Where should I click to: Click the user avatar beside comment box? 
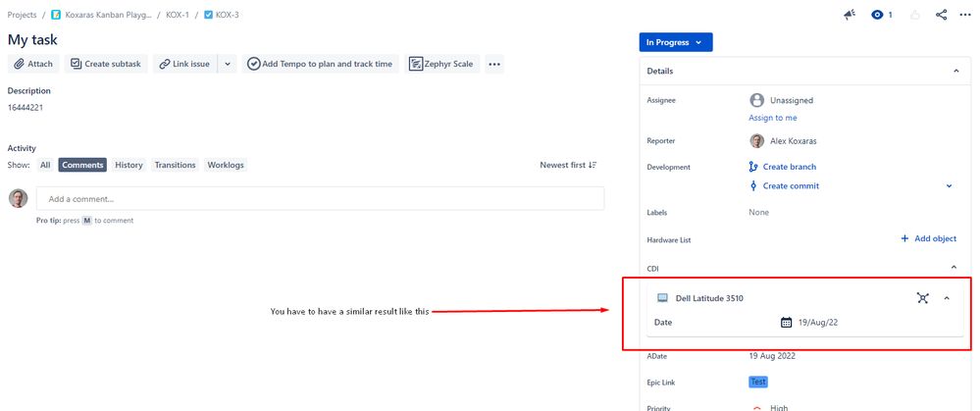click(18, 198)
